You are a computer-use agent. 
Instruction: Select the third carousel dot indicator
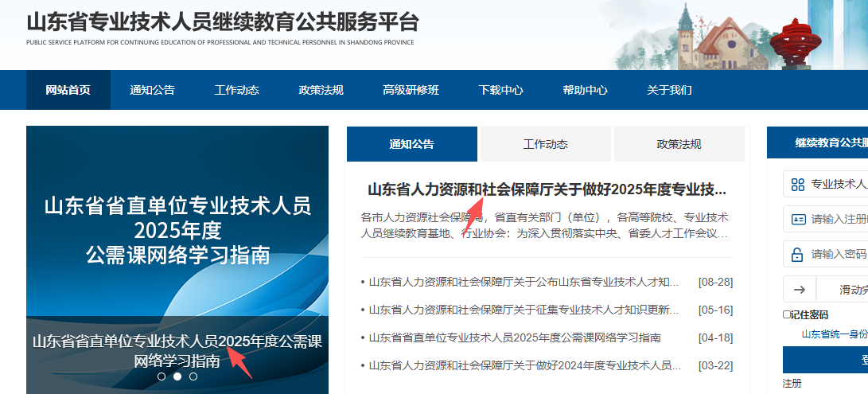coord(193,376)
